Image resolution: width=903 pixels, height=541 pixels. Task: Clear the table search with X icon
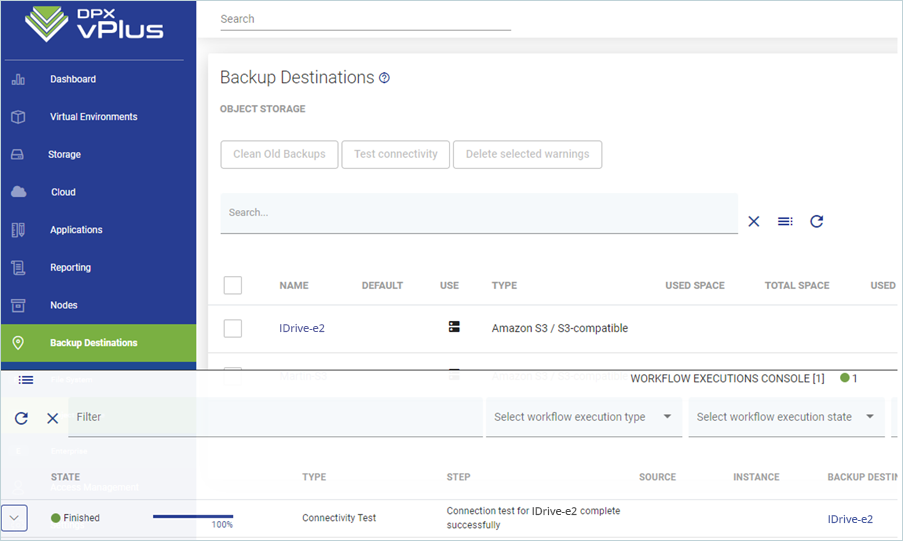[x=754, y=221]
